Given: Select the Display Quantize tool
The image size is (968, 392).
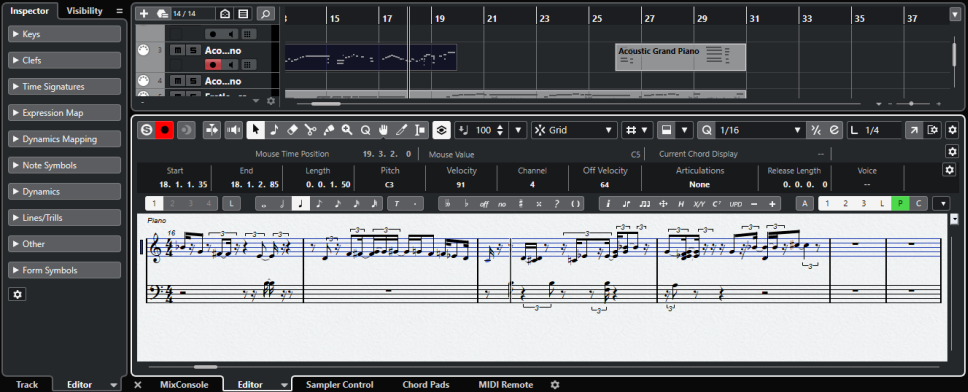Looking at the screenshot, I should [365, 130].
